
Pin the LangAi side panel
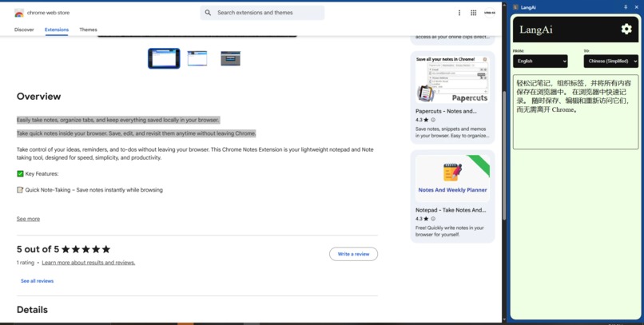click(626, 7)
